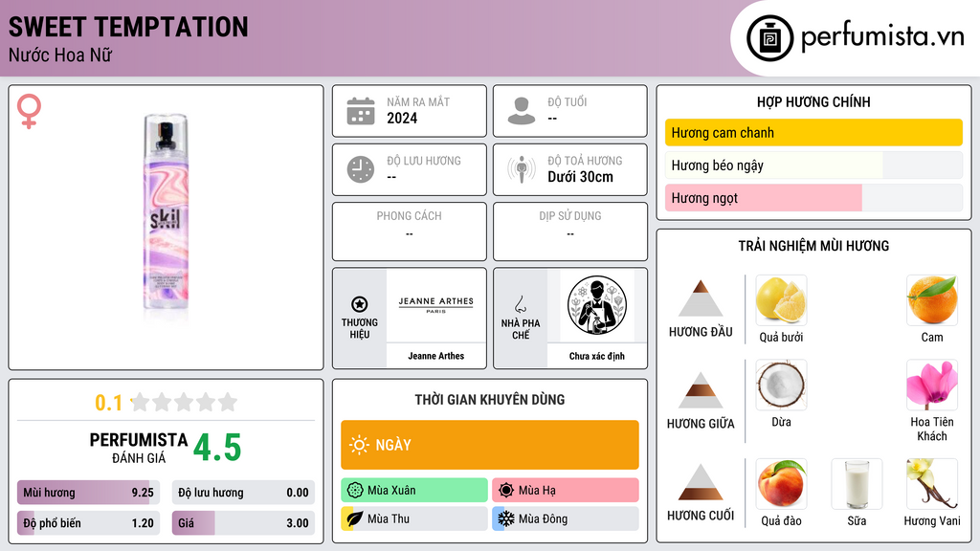Click the pink Hương ngọt accord bar
980x551 pixels.
(813, 198)
